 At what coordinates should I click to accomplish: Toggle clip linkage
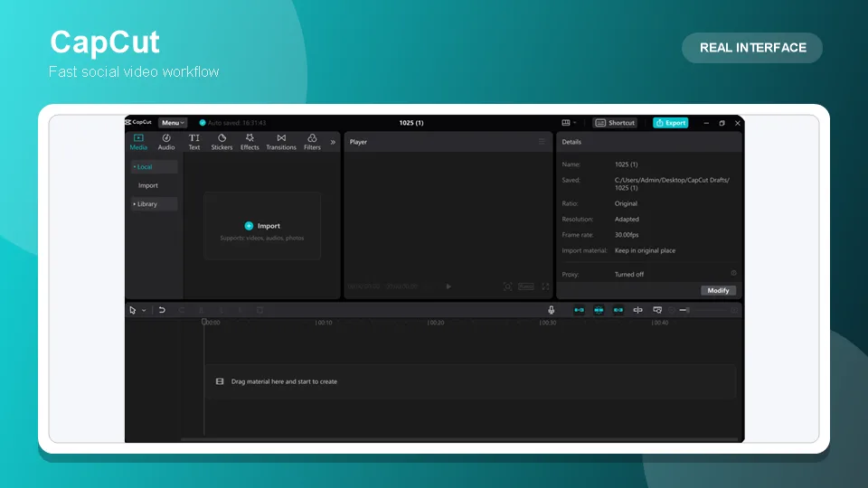tap(618, 310)
